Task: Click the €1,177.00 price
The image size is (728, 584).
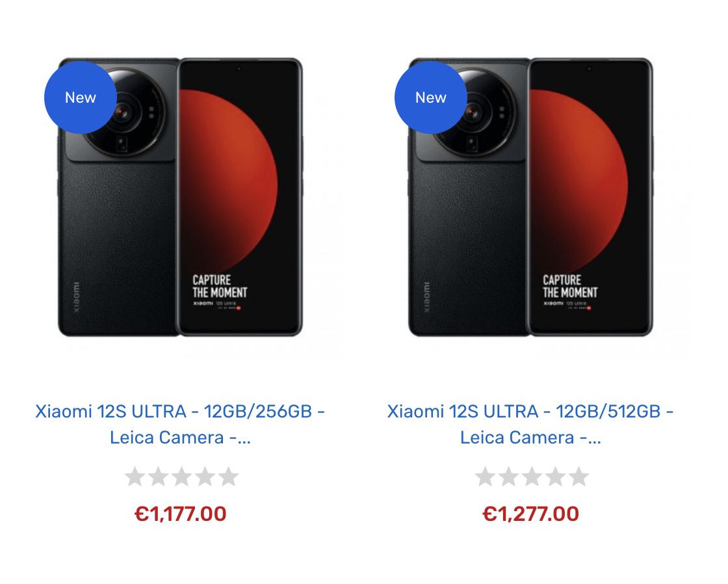Action: click(180, 514)
